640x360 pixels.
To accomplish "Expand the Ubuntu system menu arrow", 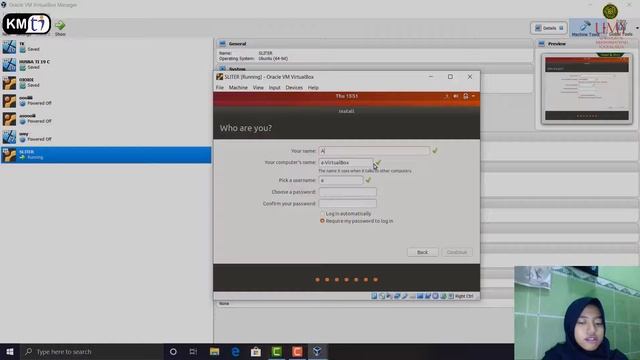I will 473,96.
